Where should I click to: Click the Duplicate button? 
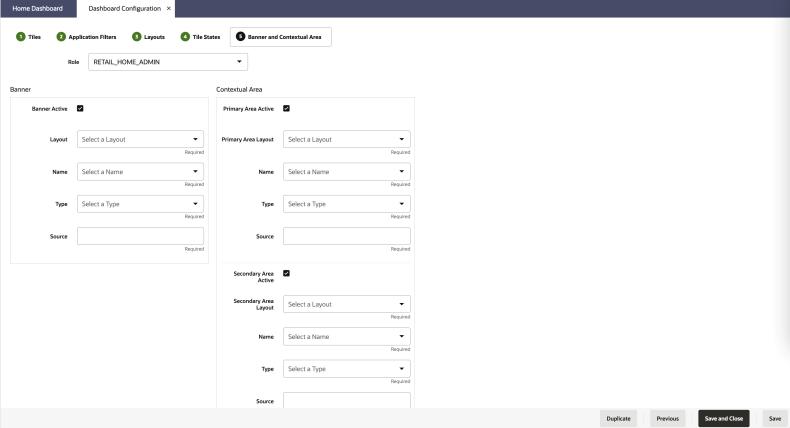(618, 418)
